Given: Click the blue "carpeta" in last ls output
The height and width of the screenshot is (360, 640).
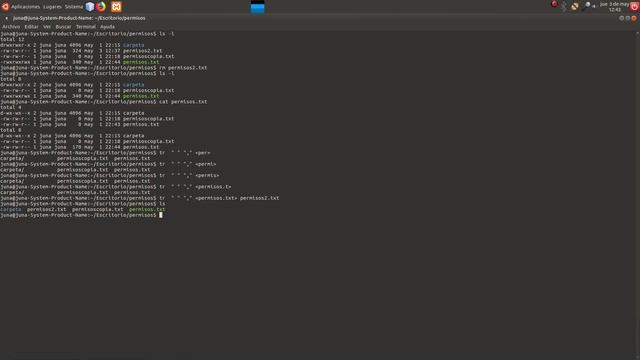Looking at the screenshot, I should pyautogui.click(x=11, y=209).
